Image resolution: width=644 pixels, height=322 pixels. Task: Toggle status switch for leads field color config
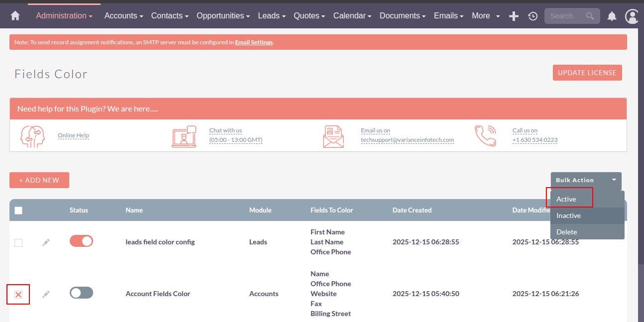81,241
